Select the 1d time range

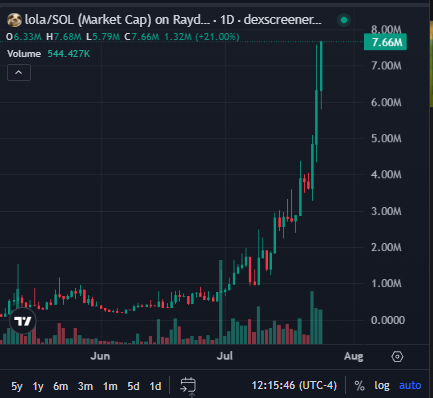(155, 386)
